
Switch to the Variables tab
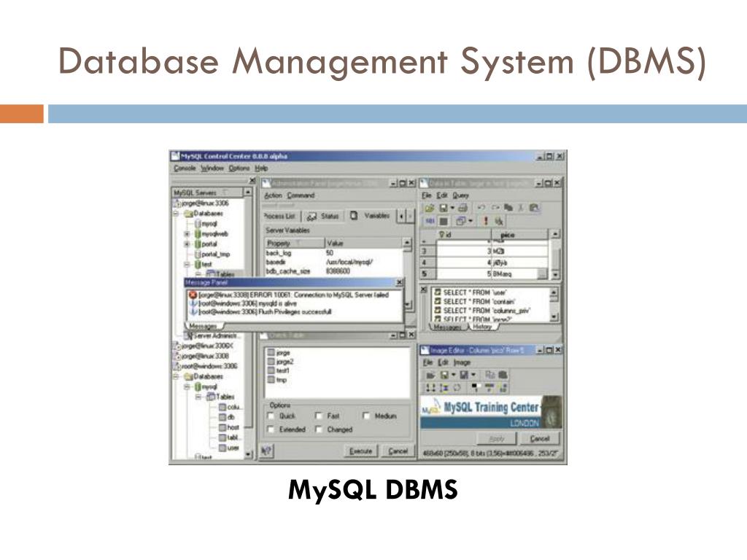tap(370, 216)
